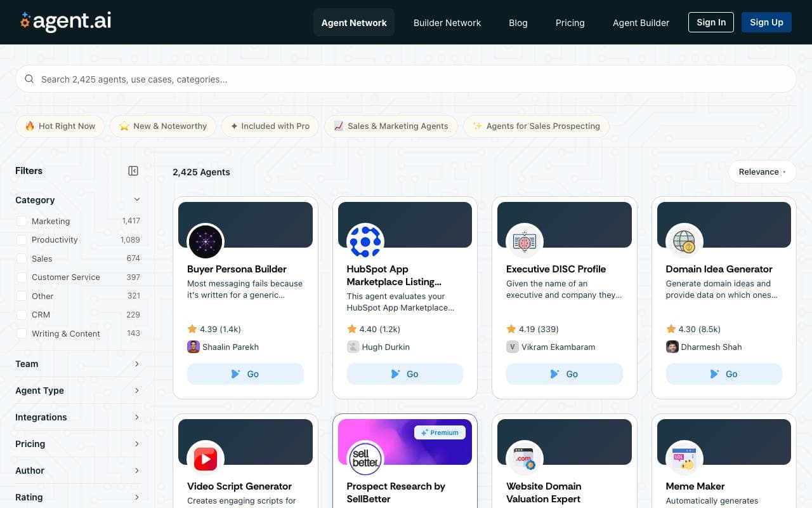Select the New & Noteworthy chip
The height and width of the screenshot is (508, 812).
163,126
